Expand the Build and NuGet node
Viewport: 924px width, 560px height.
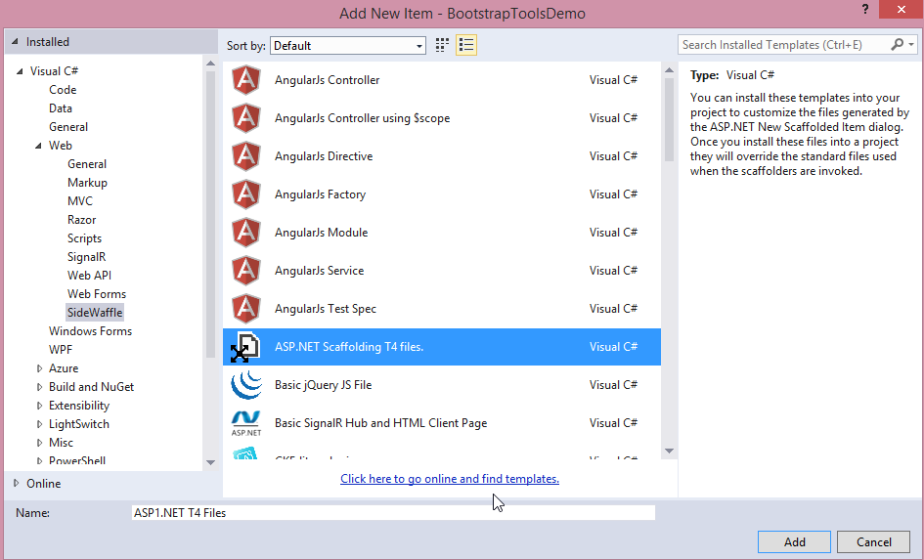39,387
